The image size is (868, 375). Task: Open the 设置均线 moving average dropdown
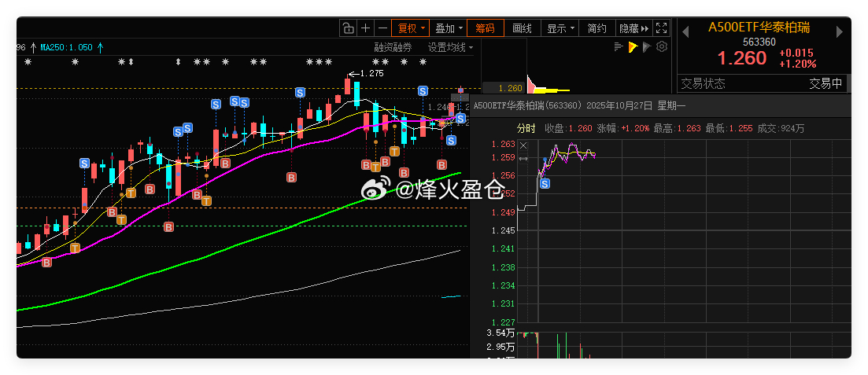pyautogui.click(x=450, y=48)
